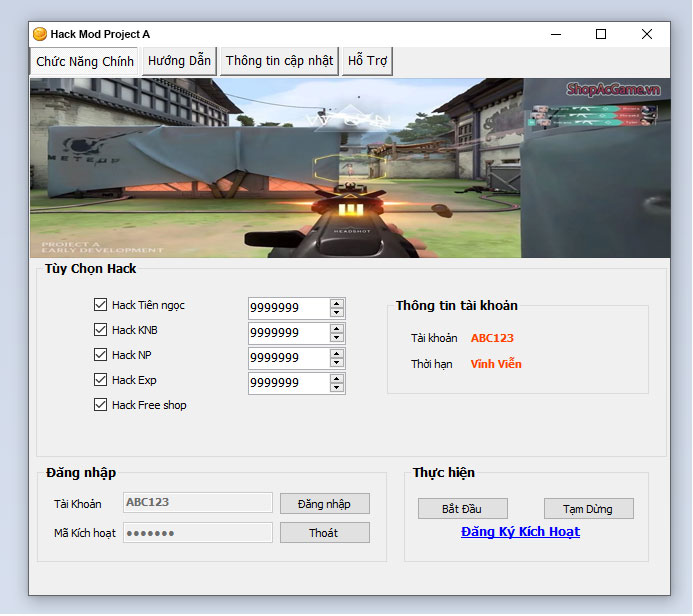This screenshot has height=616, width=693.
Task: Increase the Hack NP value with up arrow
Action: [x=337, y=354]
